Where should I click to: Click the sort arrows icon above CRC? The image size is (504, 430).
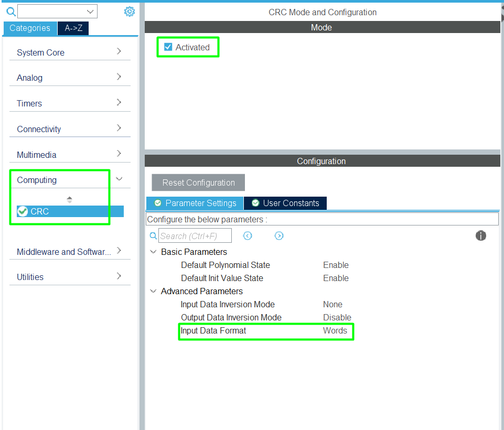click(69, 200)
